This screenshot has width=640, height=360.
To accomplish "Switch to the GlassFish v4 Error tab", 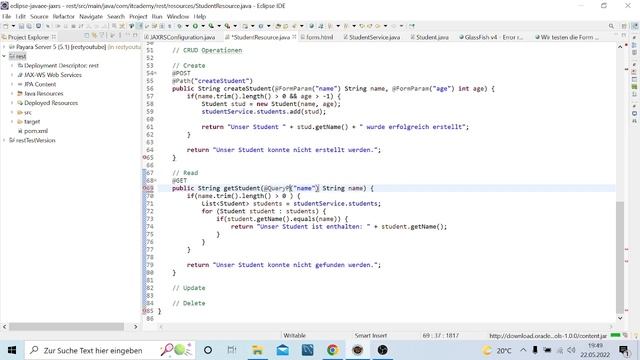I will pos(491,37).
